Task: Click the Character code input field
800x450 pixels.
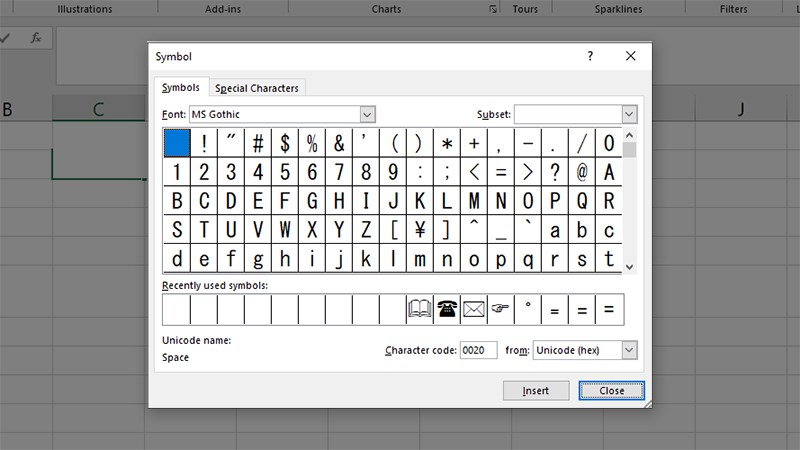Action: coord(478,350)
